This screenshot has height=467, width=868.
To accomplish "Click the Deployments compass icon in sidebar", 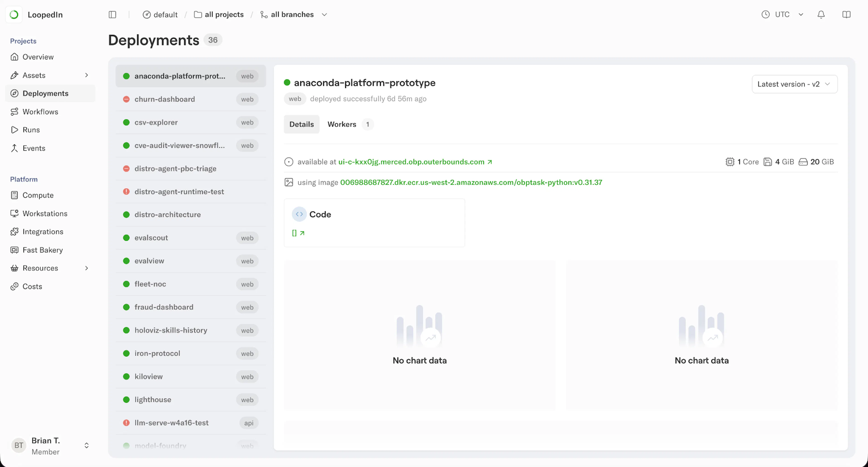I will coord(14,93).
